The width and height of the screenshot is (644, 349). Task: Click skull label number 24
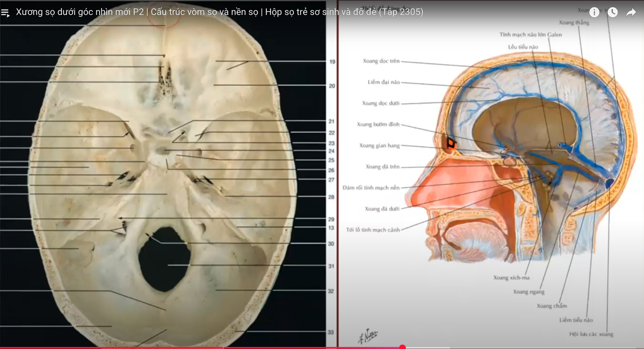coord(332,151)
